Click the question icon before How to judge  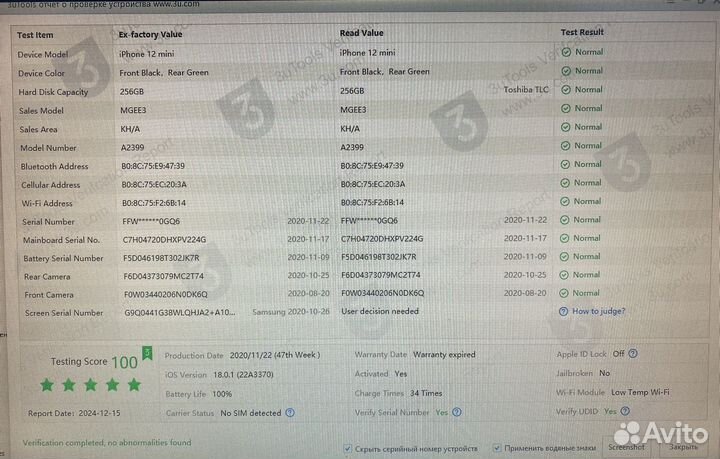click(x=565, y=311)
